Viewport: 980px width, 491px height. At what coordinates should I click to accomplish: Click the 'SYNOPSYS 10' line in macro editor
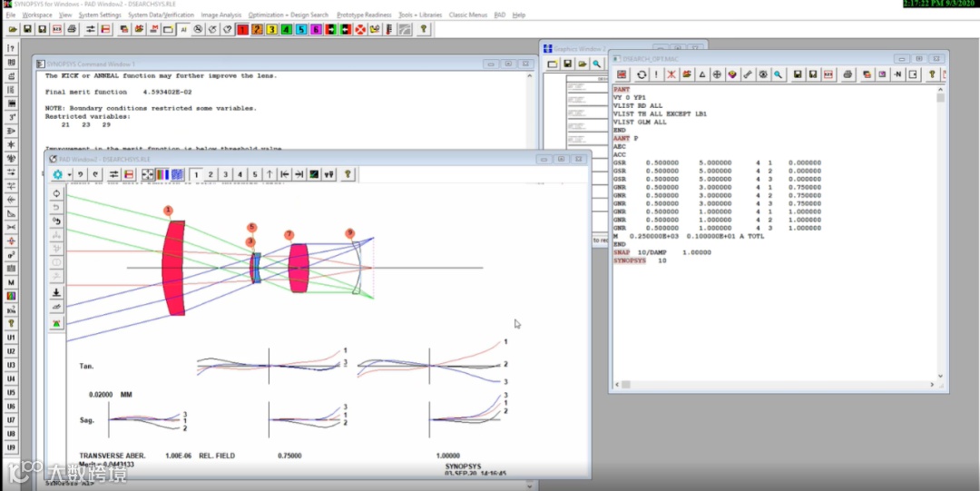pyautogui.click(x=640, y=260)
